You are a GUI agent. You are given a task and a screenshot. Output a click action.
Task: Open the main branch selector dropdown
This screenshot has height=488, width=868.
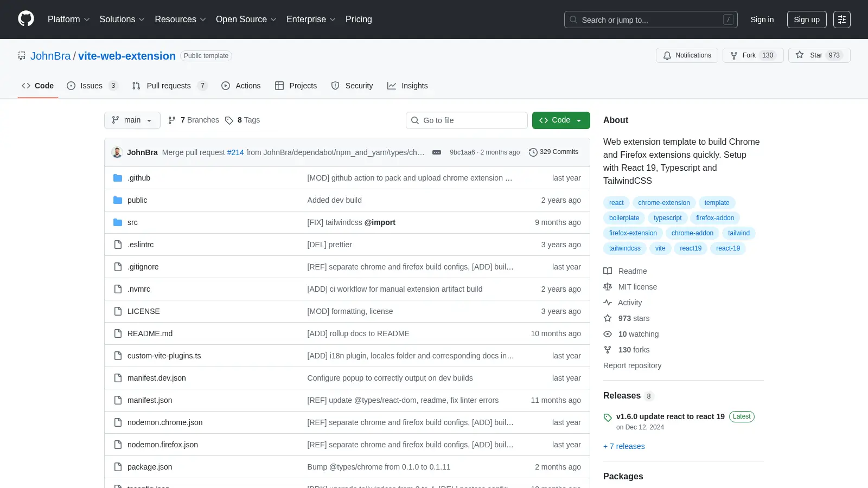pyautogui.click(x=132, y=120)
